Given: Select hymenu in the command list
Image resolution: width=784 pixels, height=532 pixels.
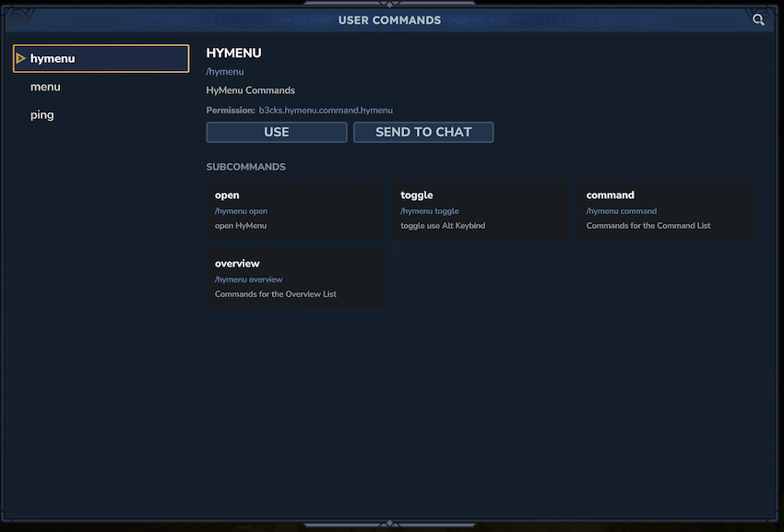Looking at the screenshot, I should point(101,58).
